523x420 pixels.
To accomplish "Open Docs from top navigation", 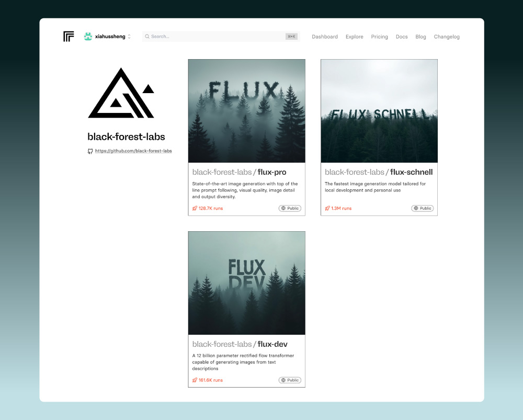I will coord(402,37).
